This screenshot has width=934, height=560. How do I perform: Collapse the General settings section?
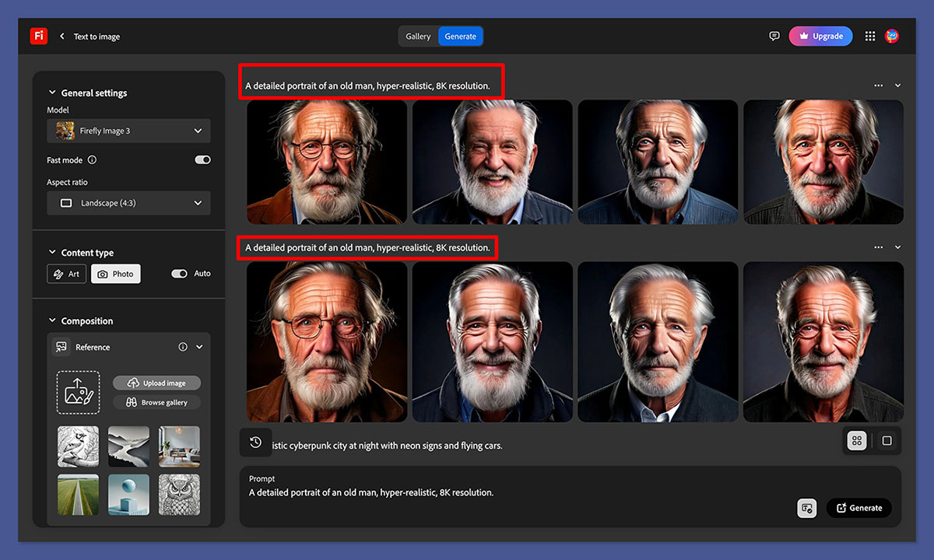tap(52, 93)
